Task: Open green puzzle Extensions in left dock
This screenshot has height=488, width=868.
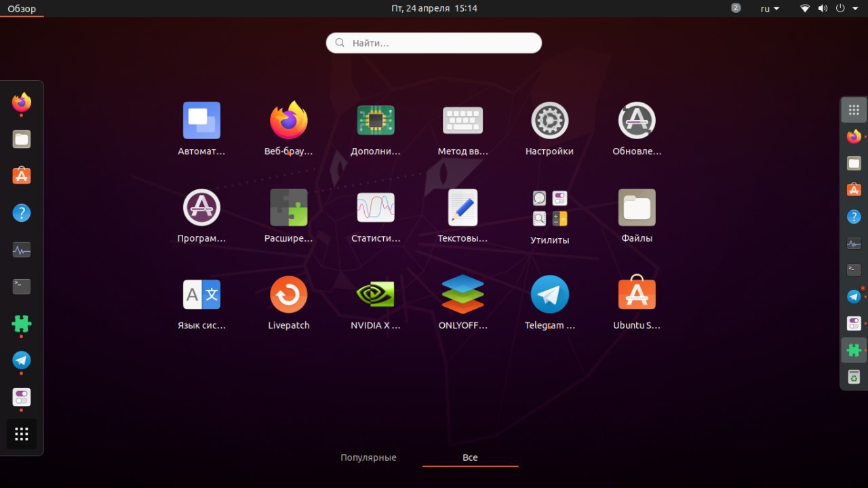Action: (x=22, y=323)
